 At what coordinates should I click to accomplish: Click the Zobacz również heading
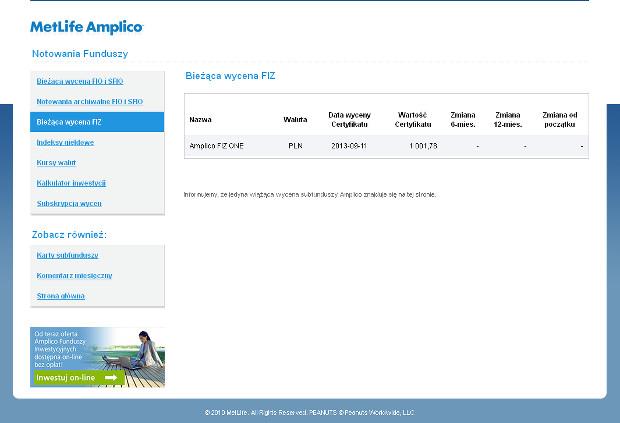point(69,234)
